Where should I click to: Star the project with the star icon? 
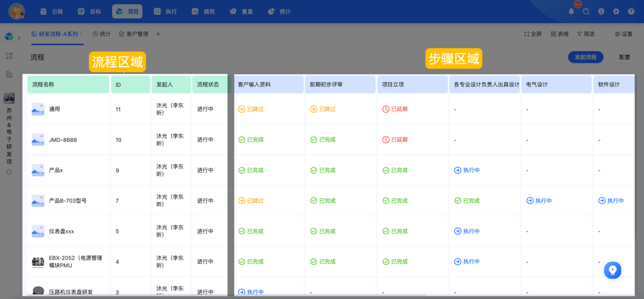point(9,172)
